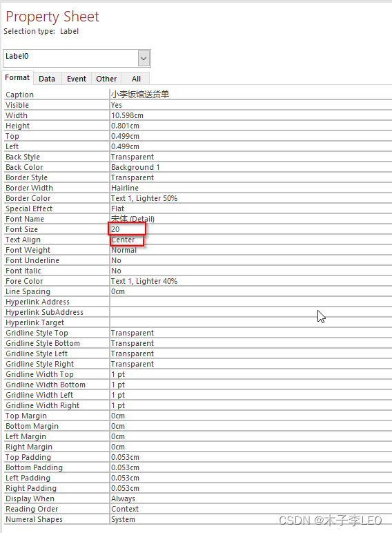Click the Special Effect Flat value
The width and height of the screenshot is (392, 533).
coord(251,209)
